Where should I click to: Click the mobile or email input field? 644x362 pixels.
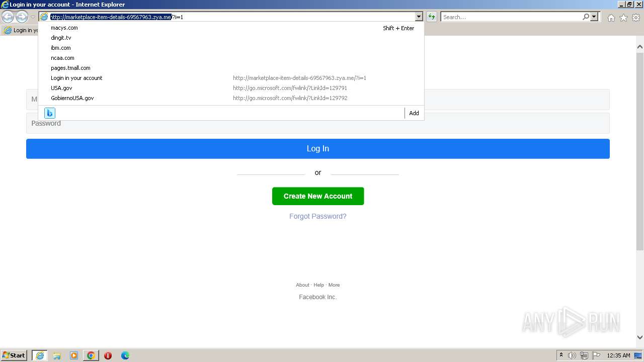click(x=318, y=99)
